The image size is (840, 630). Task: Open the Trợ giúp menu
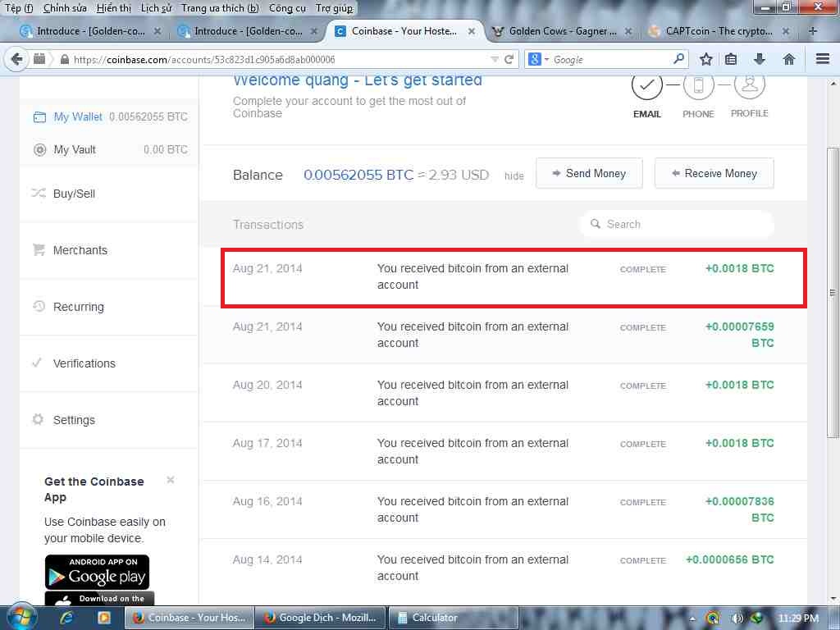click(x=335, y=8)
